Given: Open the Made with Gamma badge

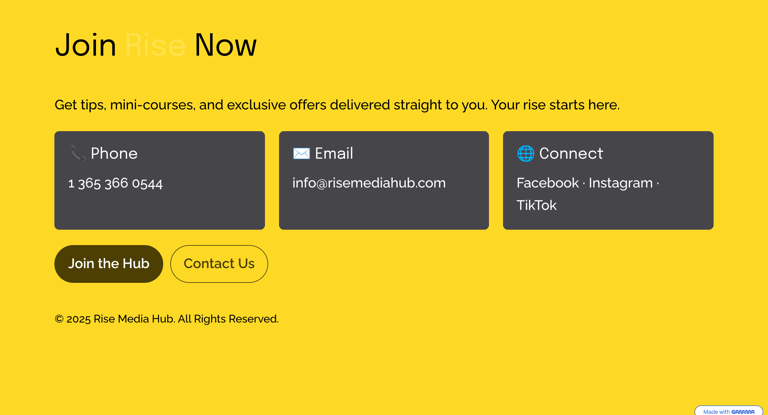Looking at the screenshot, I should pos(729,411).
